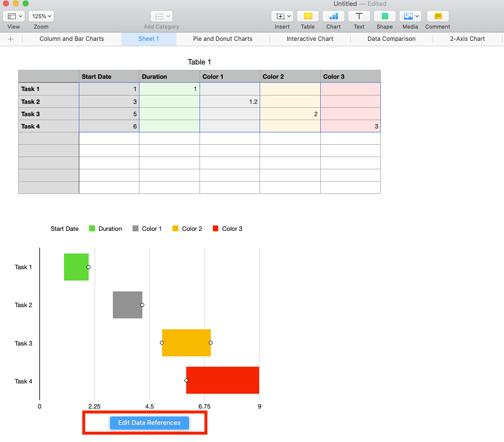Select the cell containing 1.2
The image size is (504, 442).
(x=230, y=101)
